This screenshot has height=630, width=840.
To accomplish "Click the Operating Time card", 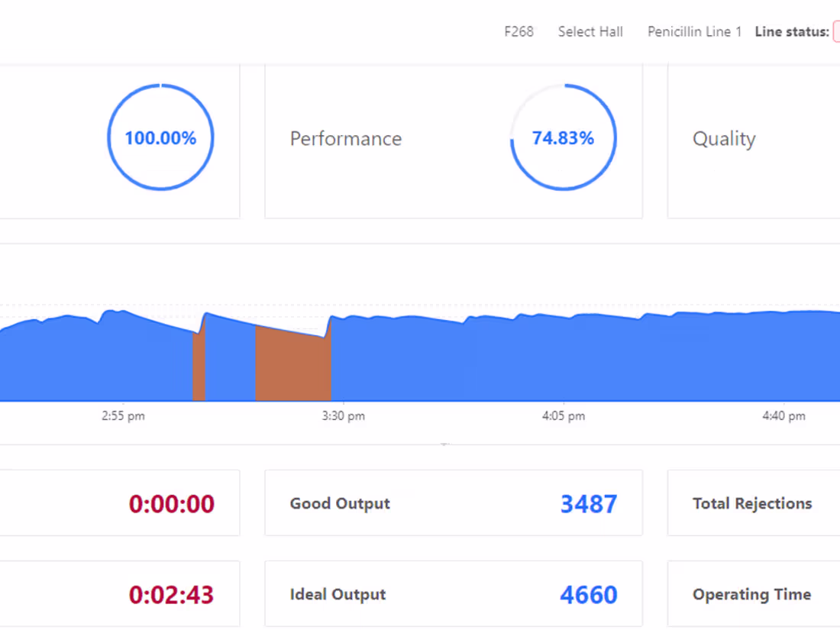I will point(752,594).
